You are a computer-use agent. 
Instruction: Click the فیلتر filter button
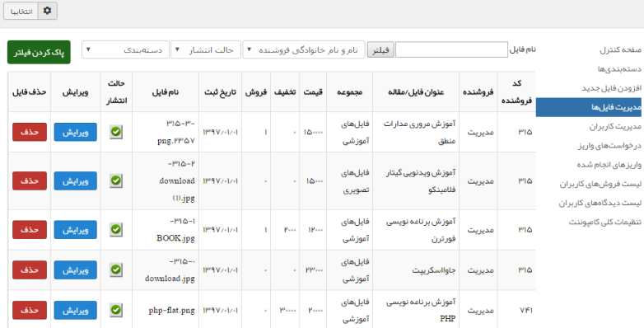point(380,50)
